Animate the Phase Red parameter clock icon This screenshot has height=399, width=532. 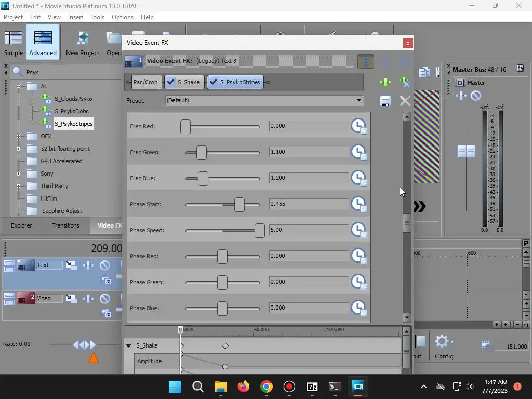(358, 256)
